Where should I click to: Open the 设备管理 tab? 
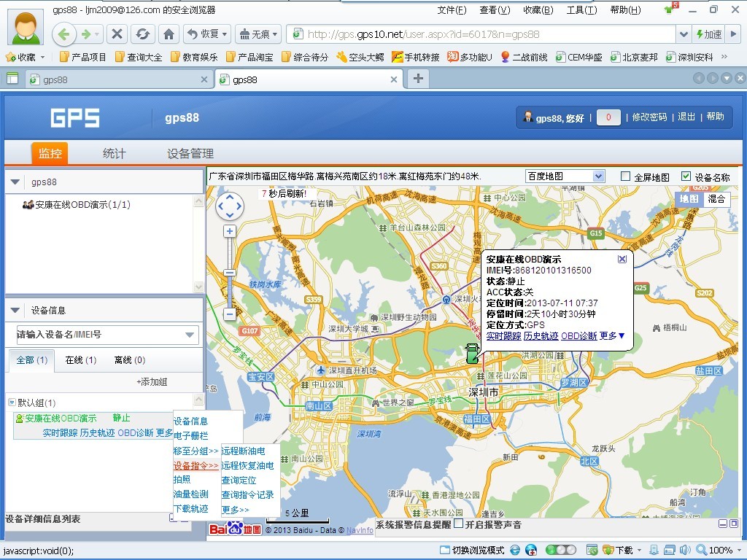coord(190,153)
